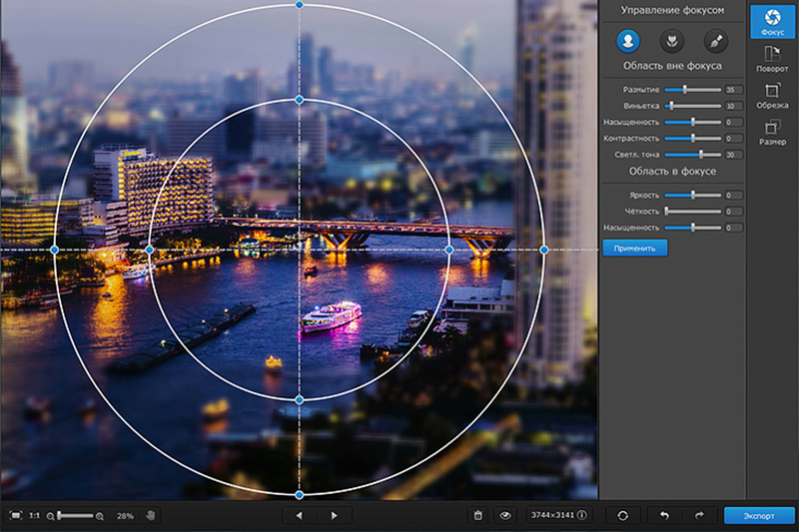The height and width of the screenshot is (532, 799).
Task: Click the Виньетка value field
Action: (732, 106)
